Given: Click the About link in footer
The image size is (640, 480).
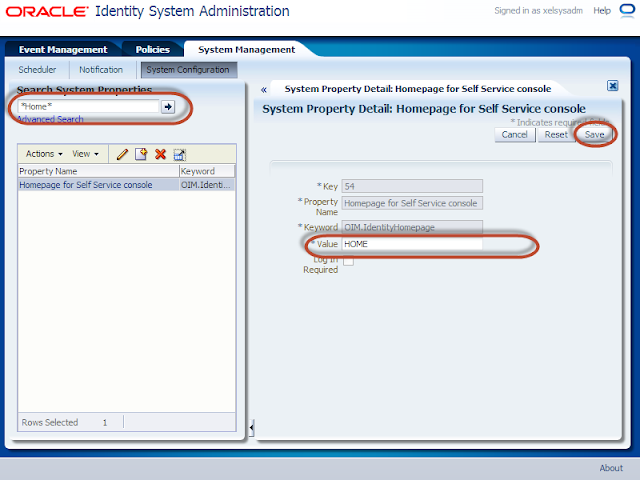Looking at the screenshot, I should click(611, 468).
